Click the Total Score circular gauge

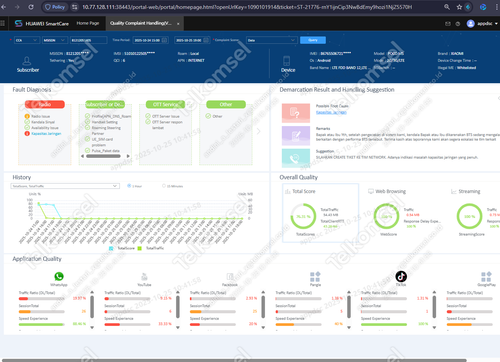(303, 216)
